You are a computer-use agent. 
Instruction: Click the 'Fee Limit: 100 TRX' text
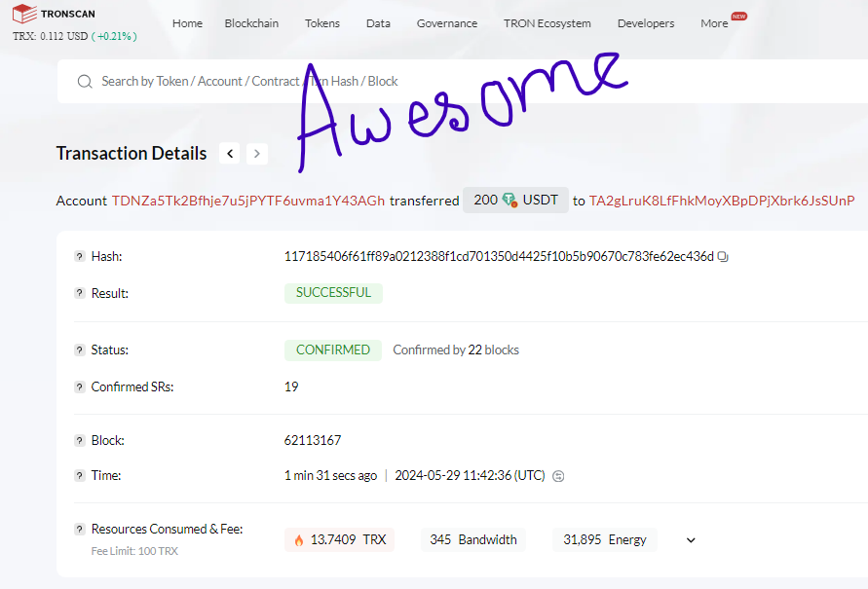[134, 551]
